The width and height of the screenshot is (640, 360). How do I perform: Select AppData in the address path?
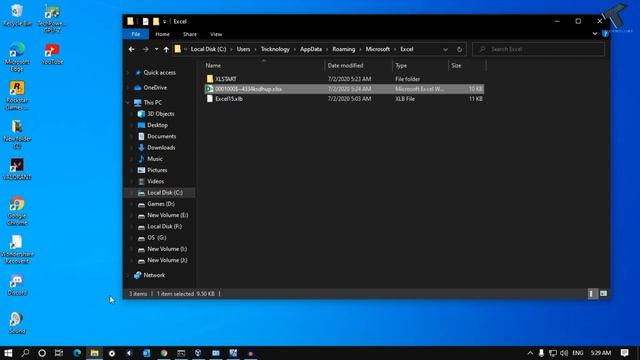[311, 49]
